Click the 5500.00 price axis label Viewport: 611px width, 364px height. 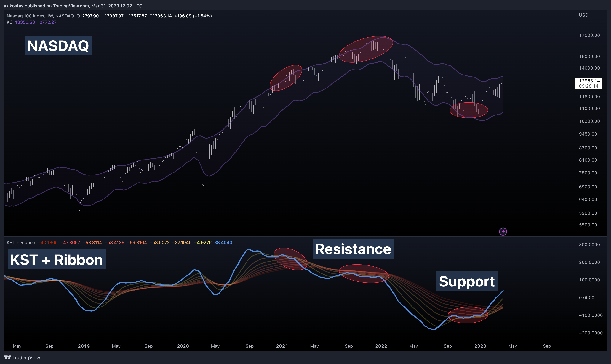[588, 225]
